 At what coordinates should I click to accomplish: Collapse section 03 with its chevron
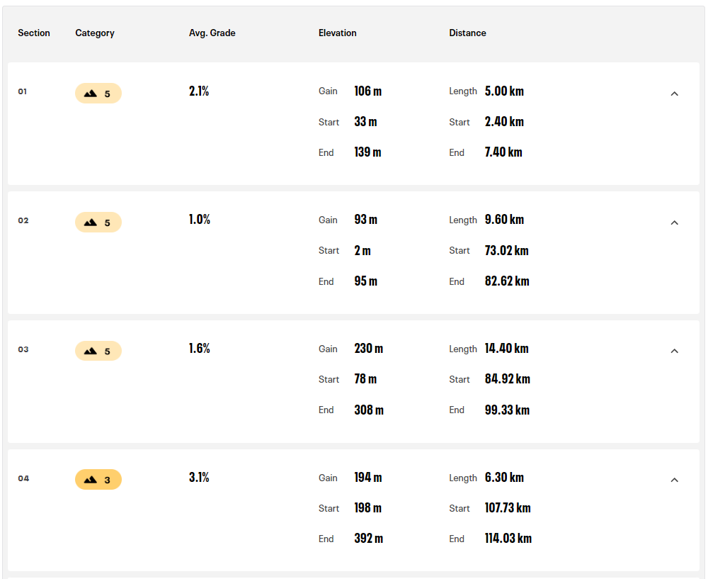pos(674,351)
